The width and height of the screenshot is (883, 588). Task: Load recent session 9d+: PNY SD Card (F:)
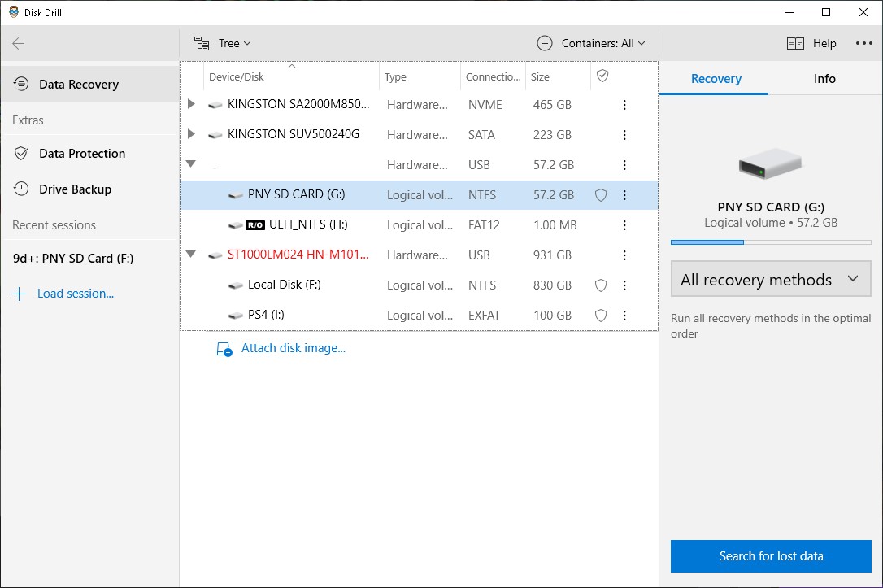point(73,259)
